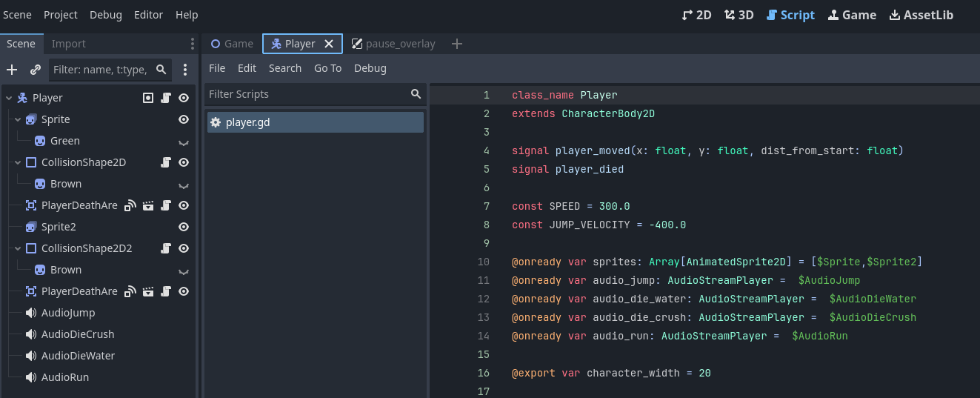Click the speaker icon of AudioDieCrush node

click(31, 334)
